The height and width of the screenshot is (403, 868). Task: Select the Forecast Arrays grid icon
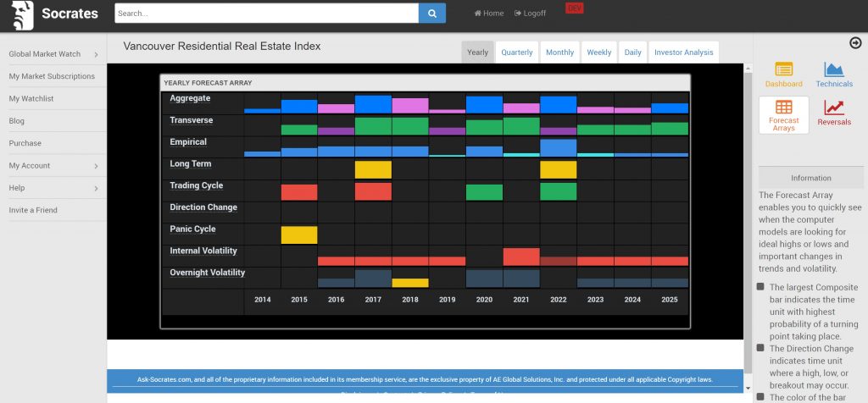(783, 109)
